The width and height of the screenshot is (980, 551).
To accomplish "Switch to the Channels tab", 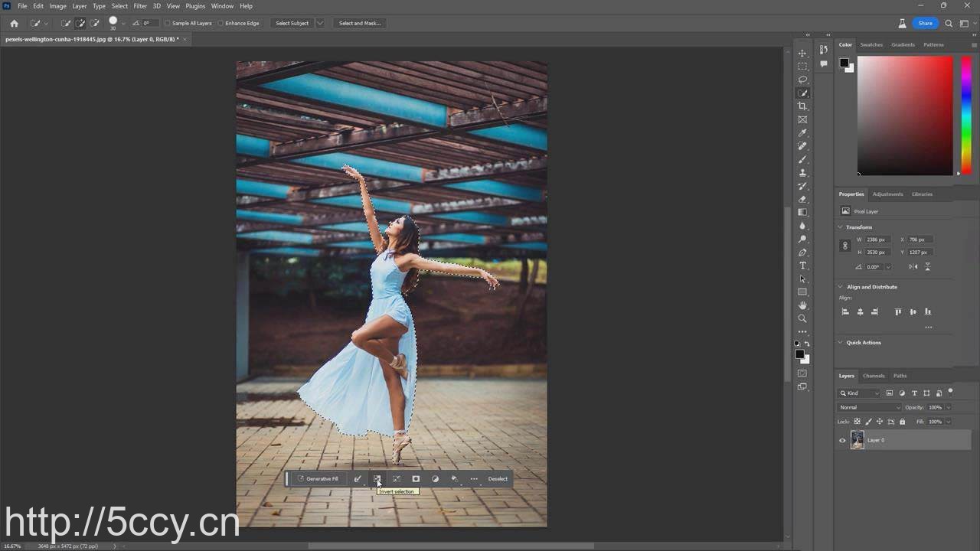I will pyautogui.click(x=874, y=376).
